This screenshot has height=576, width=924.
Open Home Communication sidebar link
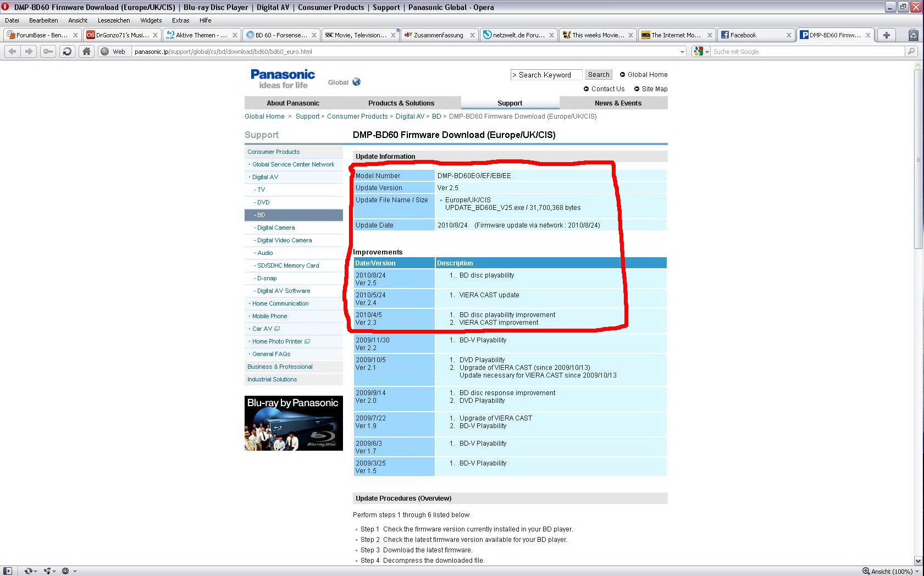[x=280, y=303]
